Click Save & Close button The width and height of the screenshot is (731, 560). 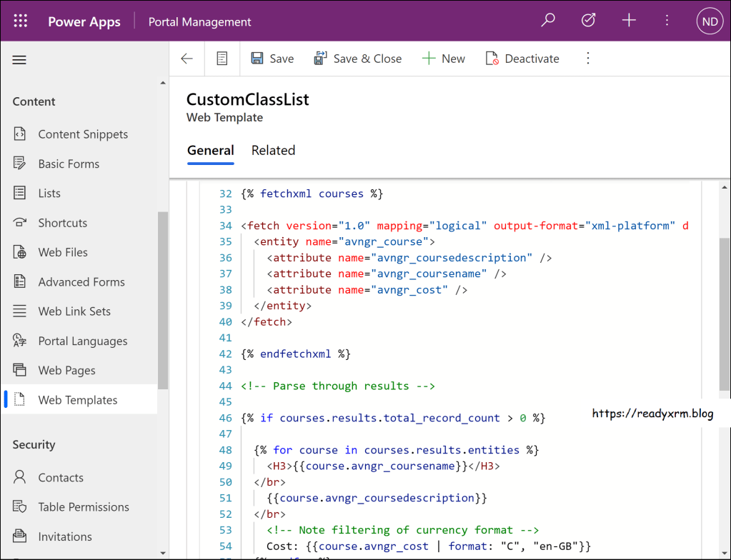click(358, 59)
